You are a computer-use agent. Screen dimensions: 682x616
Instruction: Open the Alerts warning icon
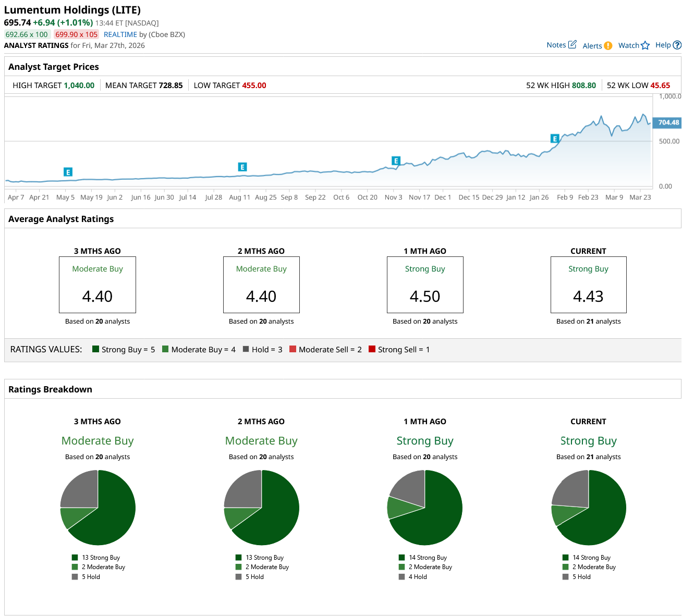pyautogui.click(x=608, y=46)
